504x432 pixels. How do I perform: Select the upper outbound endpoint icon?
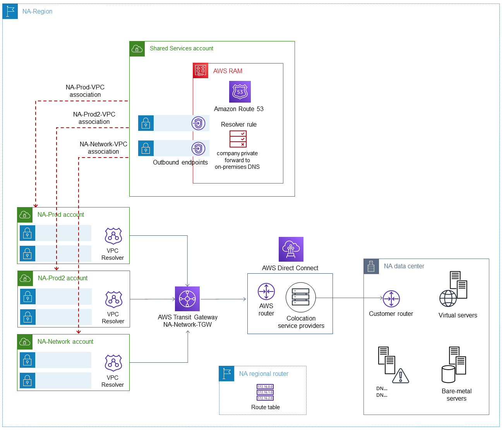point(198,123)
